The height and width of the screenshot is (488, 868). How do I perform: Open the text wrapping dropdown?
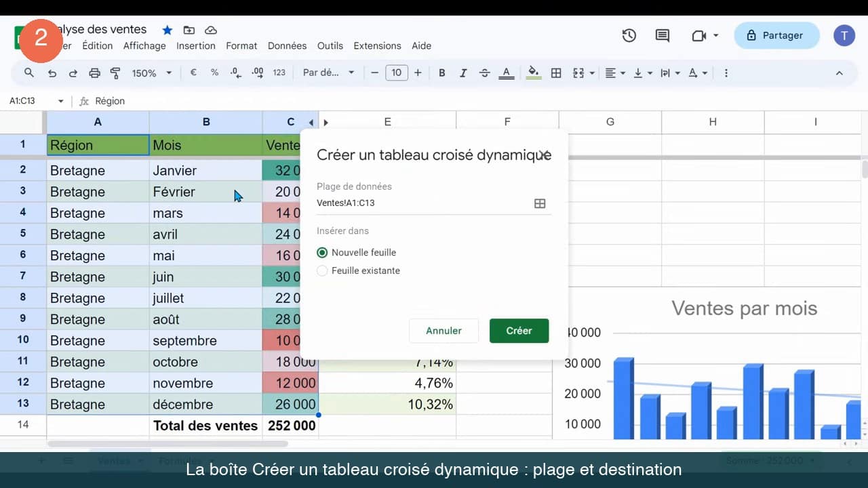click(x=670, y=73)
